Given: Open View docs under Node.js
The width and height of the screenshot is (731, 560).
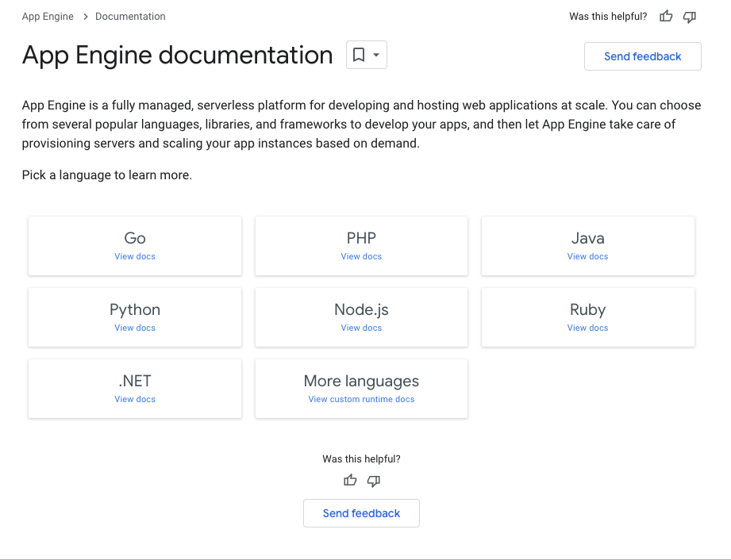Looking at the screenshot, I should point(361,328).
